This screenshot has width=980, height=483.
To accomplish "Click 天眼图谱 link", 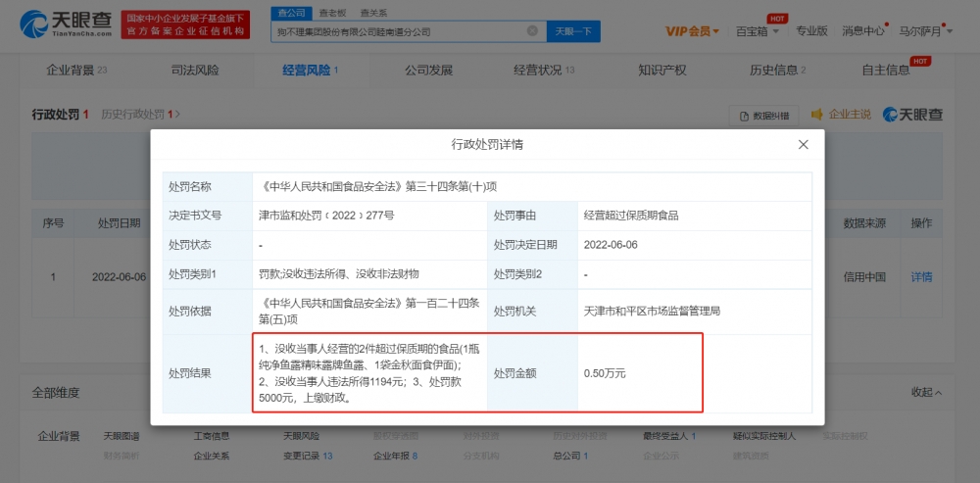I will (x=122, y=436).
